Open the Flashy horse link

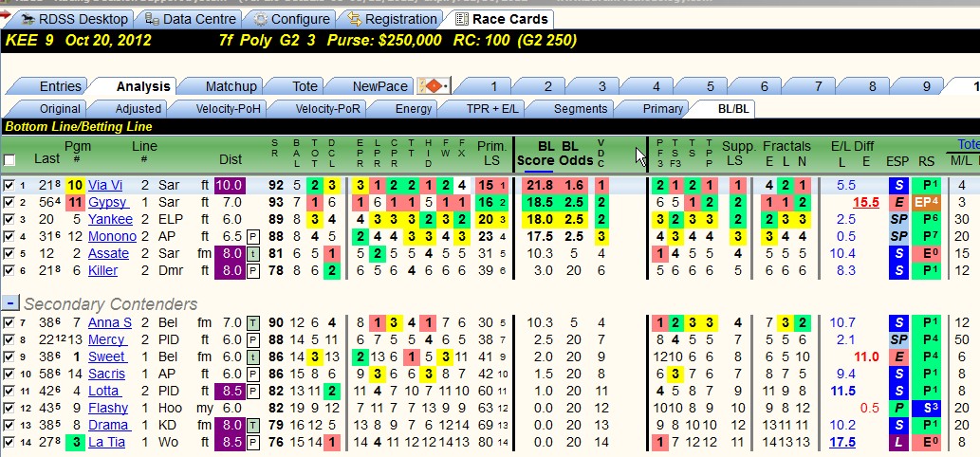[107, 408]
